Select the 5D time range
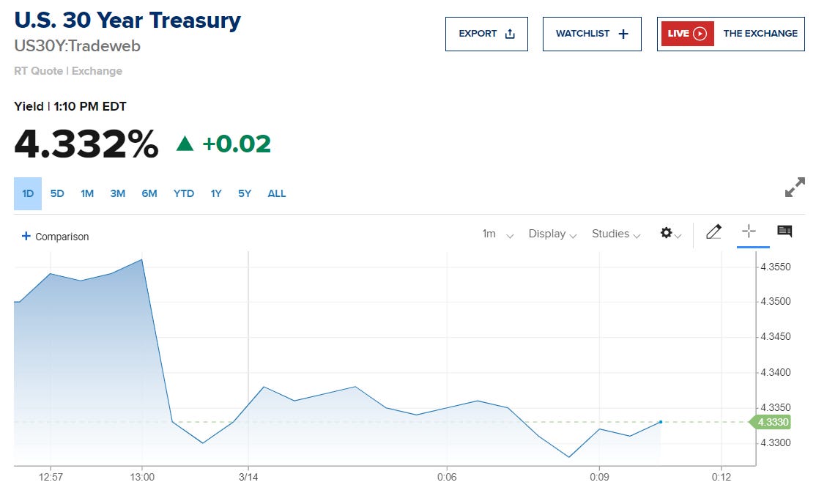The image size is (816, 504). click(57, 193)
